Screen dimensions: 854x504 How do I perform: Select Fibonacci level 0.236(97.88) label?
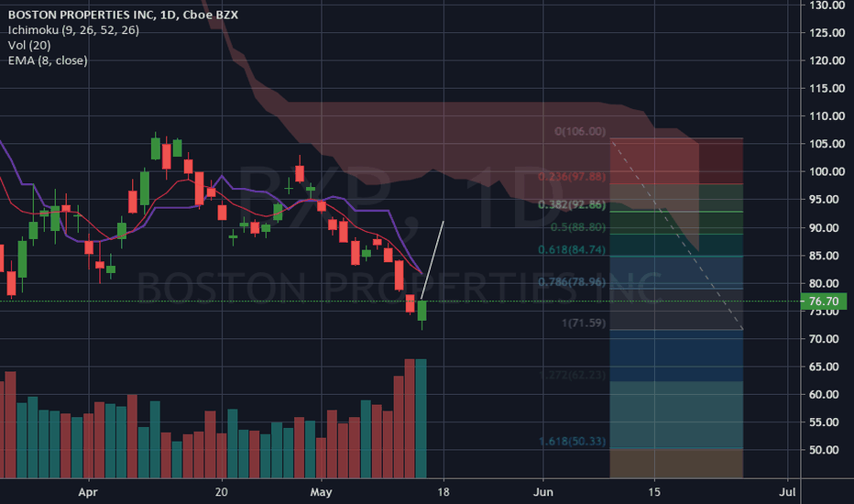point(572,177)
